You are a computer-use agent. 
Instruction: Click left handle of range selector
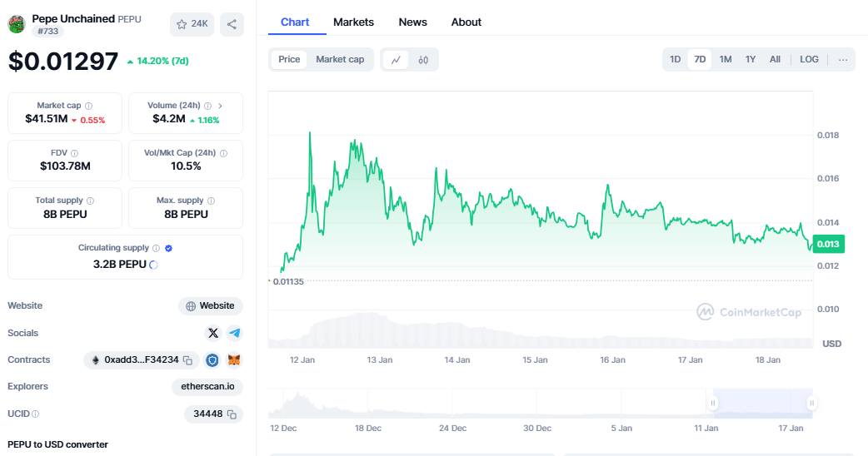pos(713,403)
